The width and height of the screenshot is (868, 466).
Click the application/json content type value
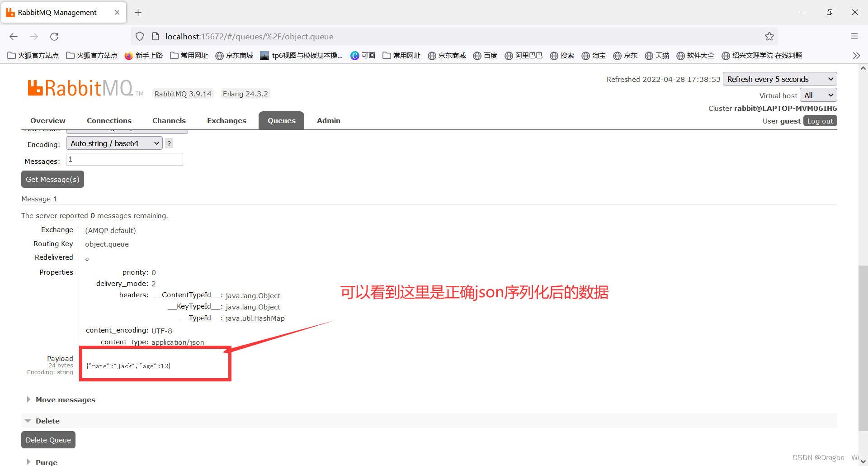point(178,342)
